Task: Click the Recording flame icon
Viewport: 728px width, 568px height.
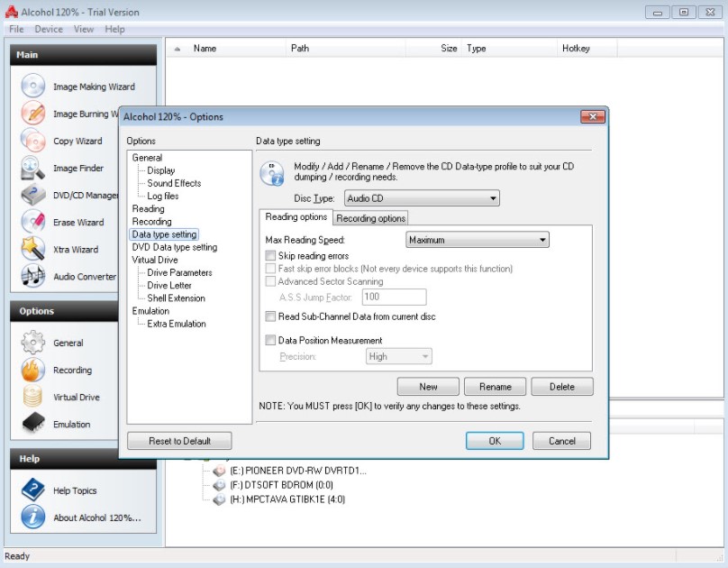Action: [x=33, y=370]
